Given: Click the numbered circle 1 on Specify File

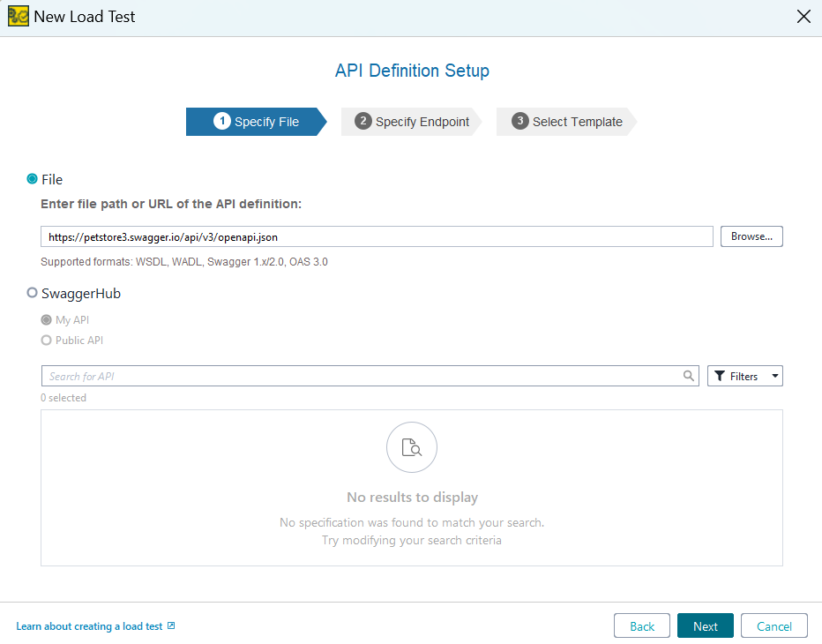Looking at the screenshot, I should (222, 121).
